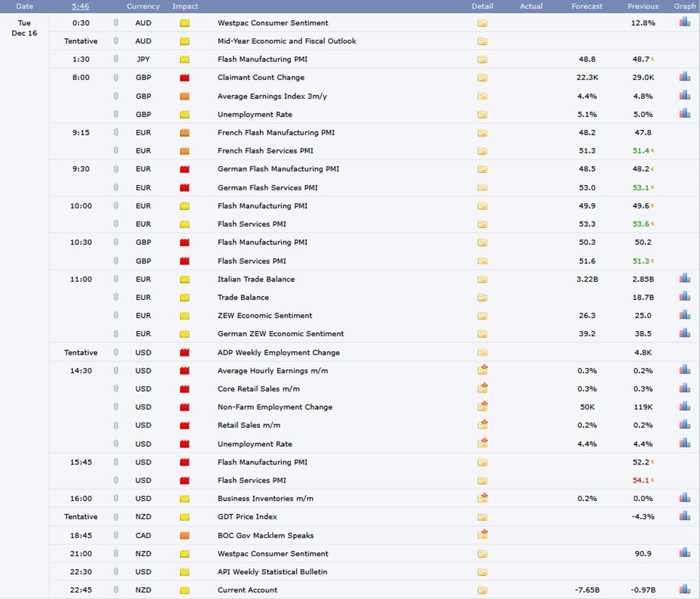
Task: Open detail folder for Claimant Count Change
Action: [x=482, y=78]
